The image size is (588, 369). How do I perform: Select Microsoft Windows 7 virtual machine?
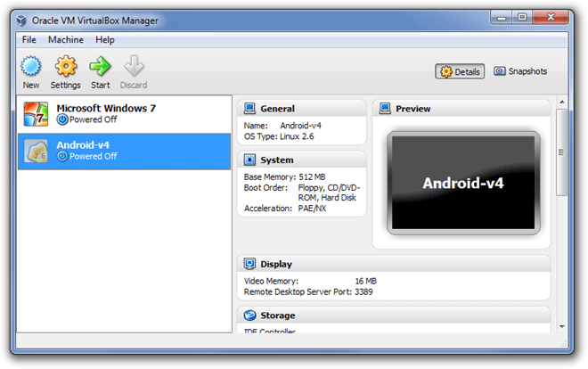(x=124, y=114)
